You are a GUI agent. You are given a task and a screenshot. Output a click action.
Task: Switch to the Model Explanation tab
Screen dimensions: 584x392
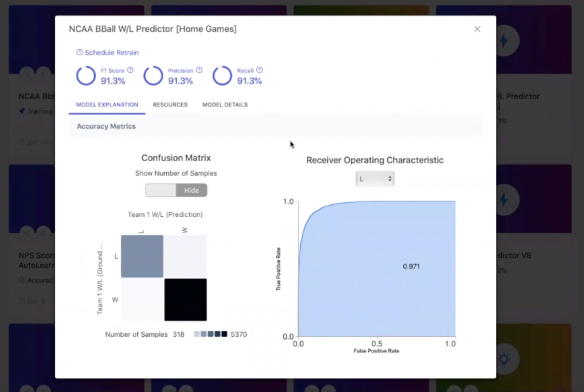click(x=107, y=104)
